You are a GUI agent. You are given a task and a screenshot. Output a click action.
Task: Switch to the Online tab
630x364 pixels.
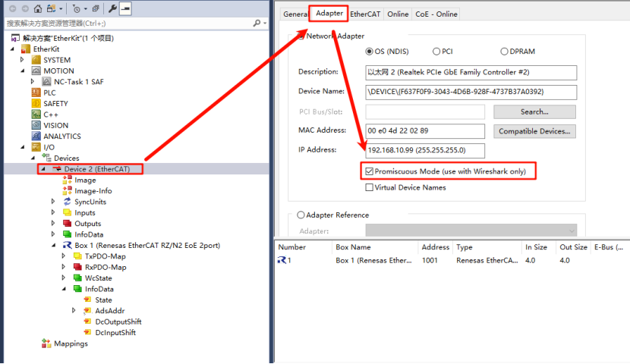point(398,14)
